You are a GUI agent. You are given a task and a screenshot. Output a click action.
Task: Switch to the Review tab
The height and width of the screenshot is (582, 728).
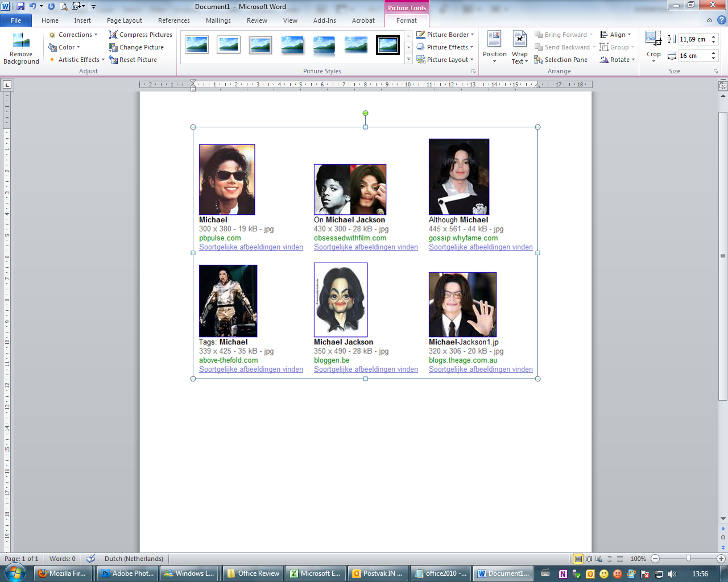pyautogui.click(x=257, y=20)
